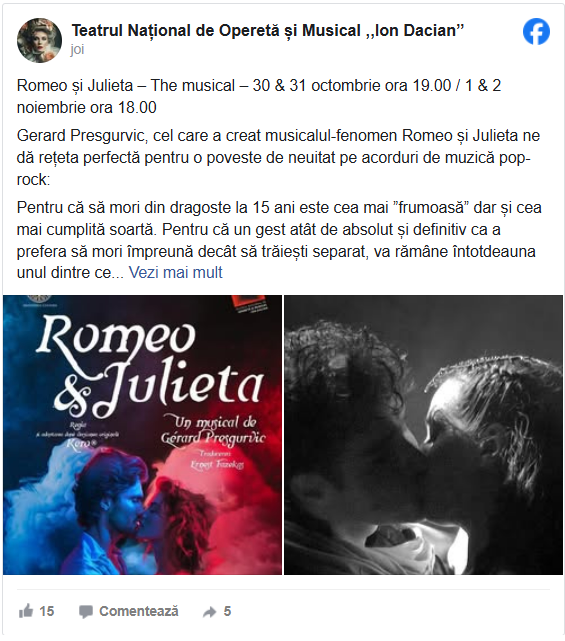Open the Romeo & Julieta poster image

click(x=142, y=435)
